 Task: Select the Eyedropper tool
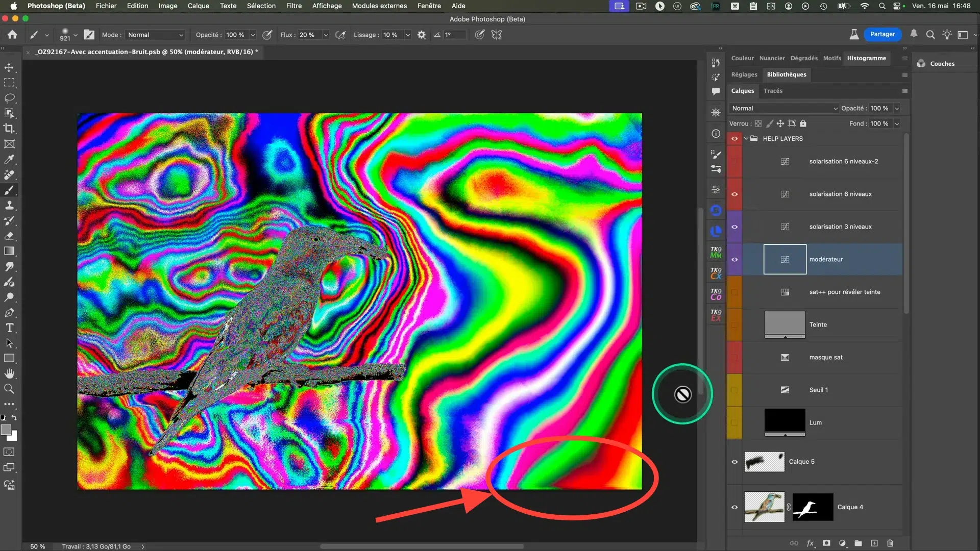[9, 159]
